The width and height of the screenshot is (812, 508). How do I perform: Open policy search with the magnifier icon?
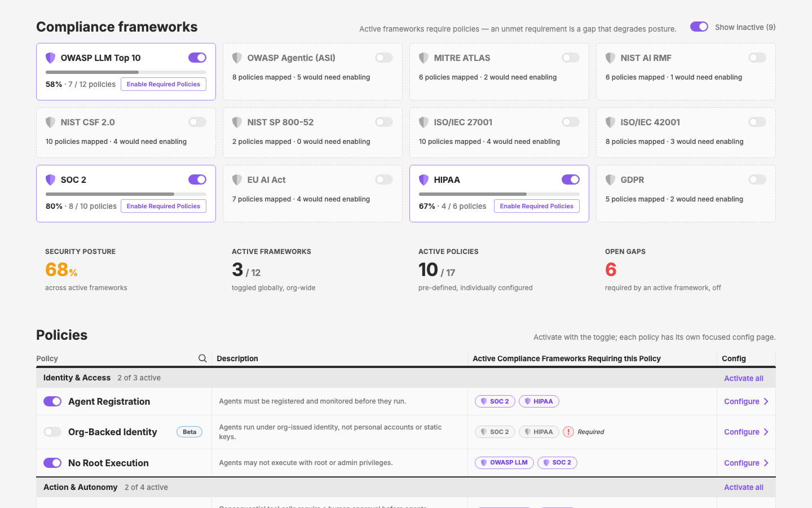(202, 358)
